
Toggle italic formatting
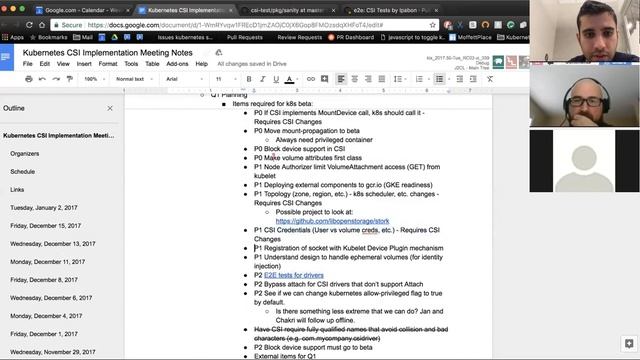[262, 79]
